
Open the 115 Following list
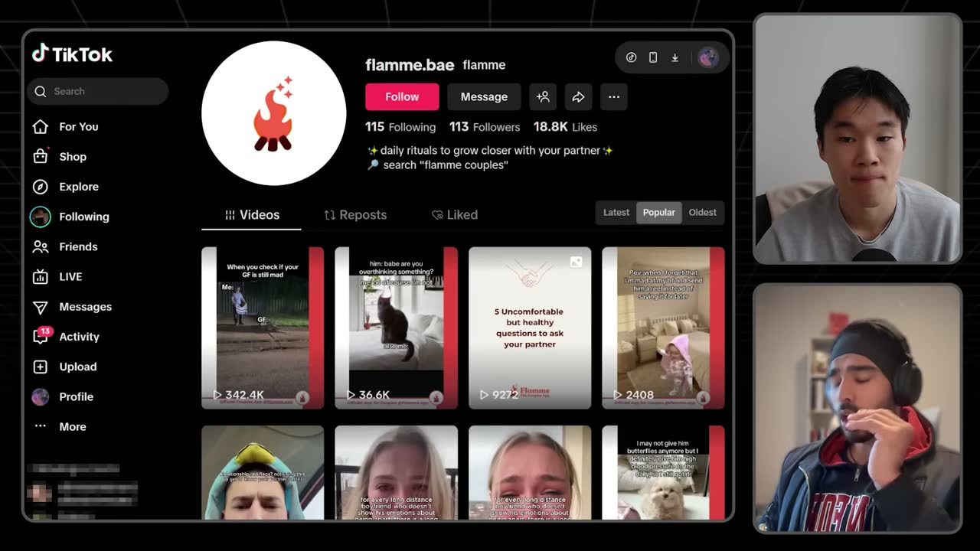[x=400, y=127]
